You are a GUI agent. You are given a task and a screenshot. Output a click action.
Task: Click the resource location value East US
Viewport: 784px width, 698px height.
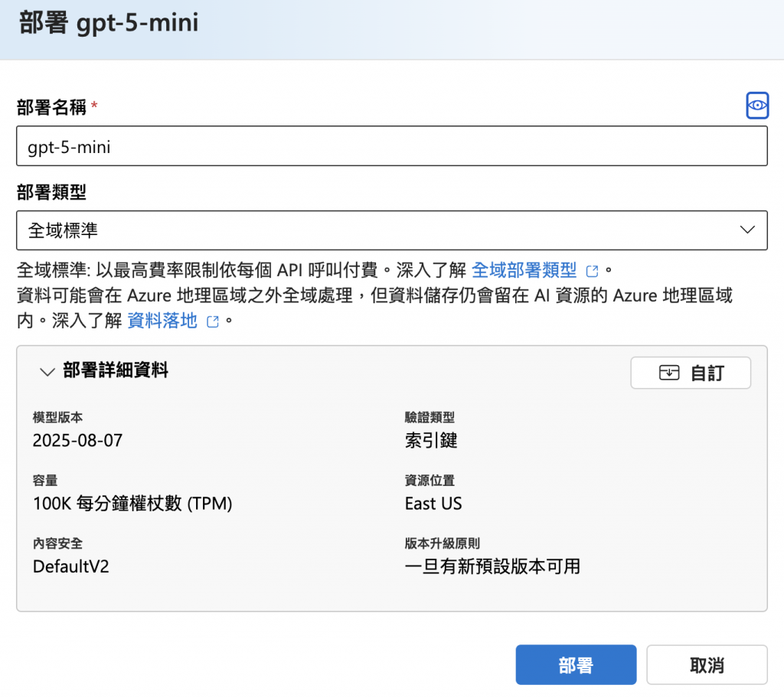(x=433, y=504)
